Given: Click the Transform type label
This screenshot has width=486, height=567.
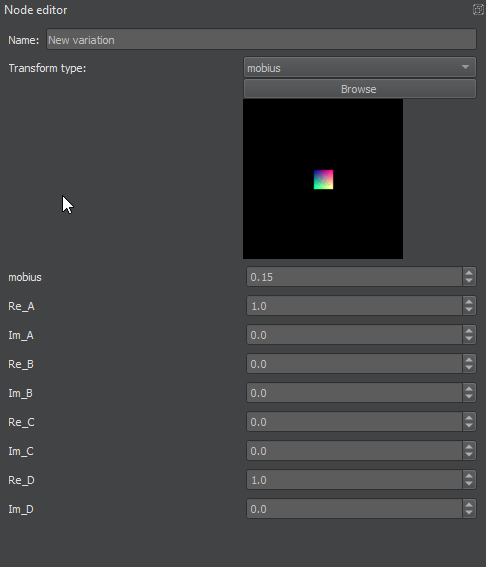Looking at the screenshot, I should pos(47,68).
